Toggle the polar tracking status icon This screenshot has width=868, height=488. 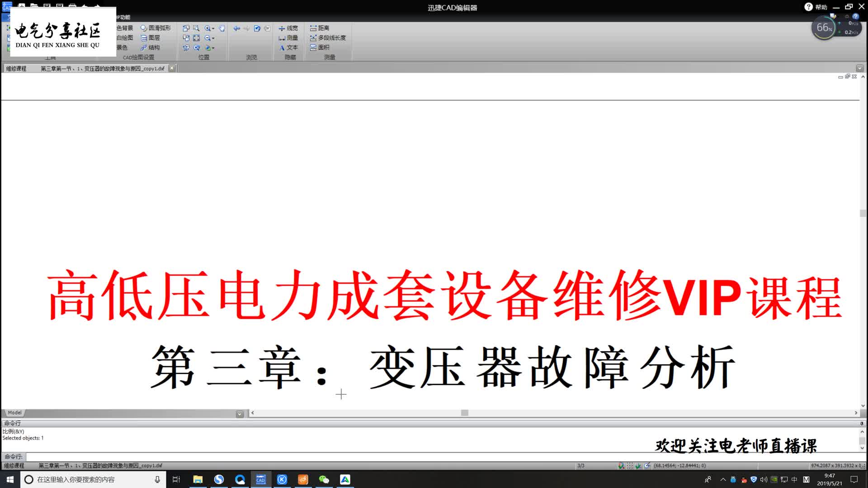[x=647, y=465]
